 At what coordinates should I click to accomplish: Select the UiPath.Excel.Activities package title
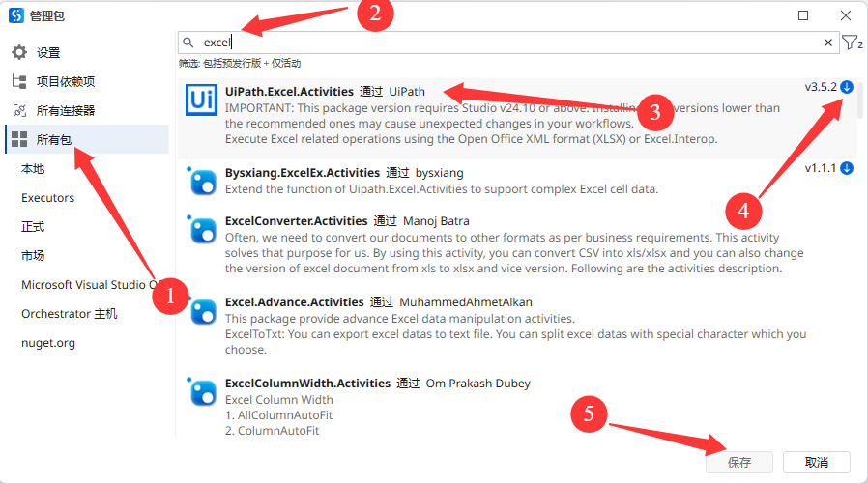pos(289,91)
